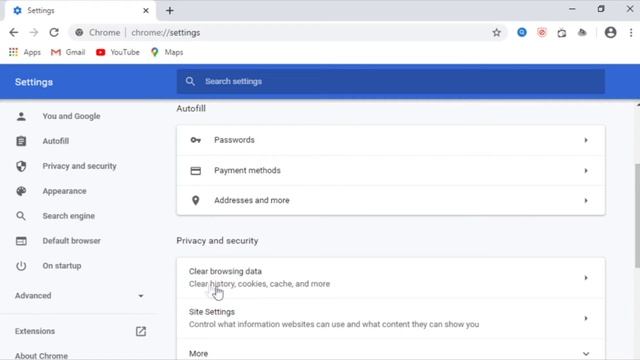Open the blue circular extension icon
Image resolution: width=640 pixels, height=360 pixels.
click(x=522, y=32)
